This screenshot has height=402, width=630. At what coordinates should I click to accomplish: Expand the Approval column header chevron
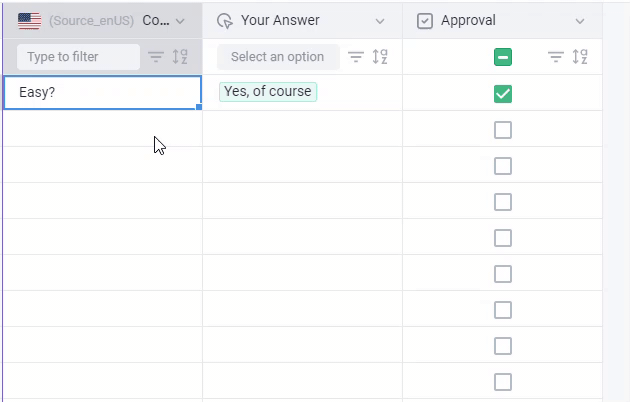[x=580, y=20]
